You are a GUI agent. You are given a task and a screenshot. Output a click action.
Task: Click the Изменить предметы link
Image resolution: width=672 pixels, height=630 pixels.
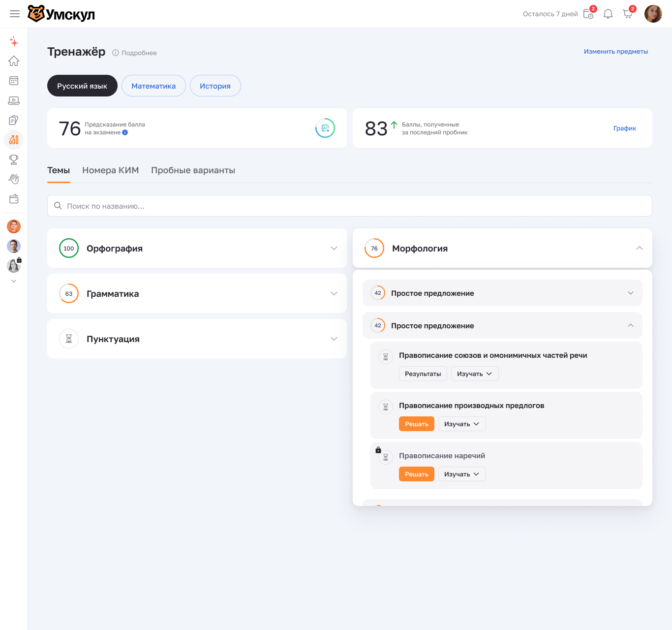pos(616,51)
